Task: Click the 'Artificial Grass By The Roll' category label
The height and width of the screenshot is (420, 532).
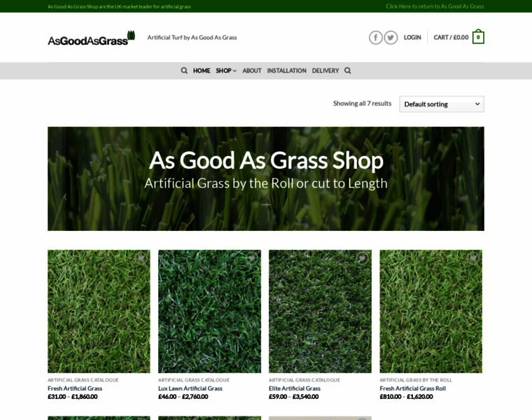Action: (416, 380)
